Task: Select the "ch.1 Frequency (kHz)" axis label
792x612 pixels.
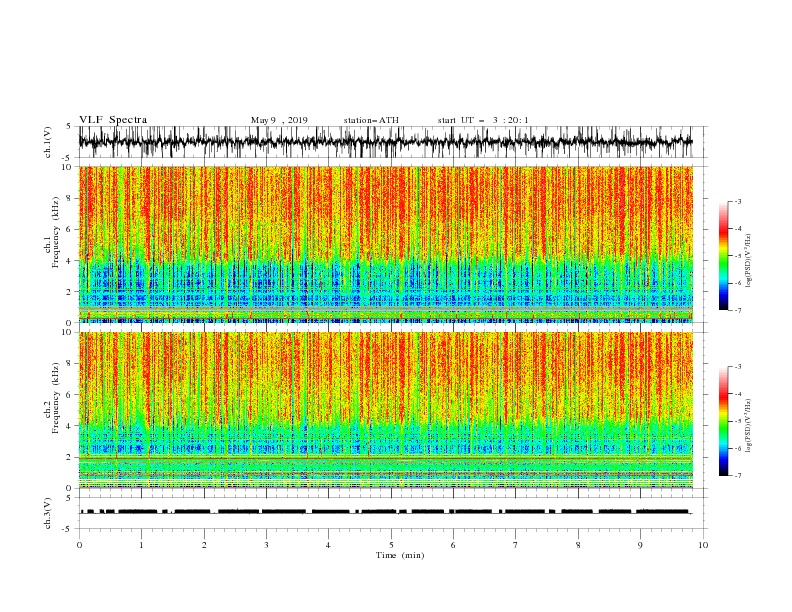Action: click(x=52, y=231)
